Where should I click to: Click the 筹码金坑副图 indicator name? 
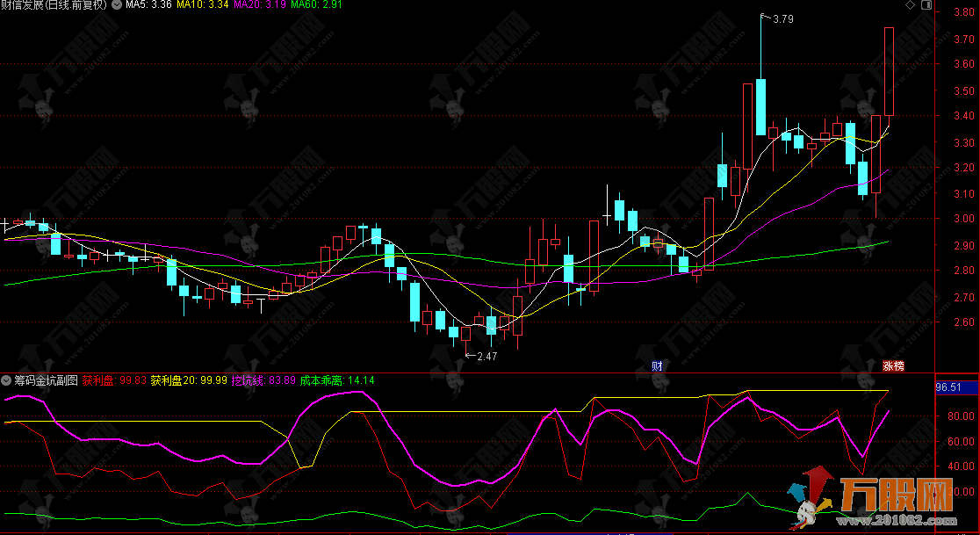click(x=47, y=380)
